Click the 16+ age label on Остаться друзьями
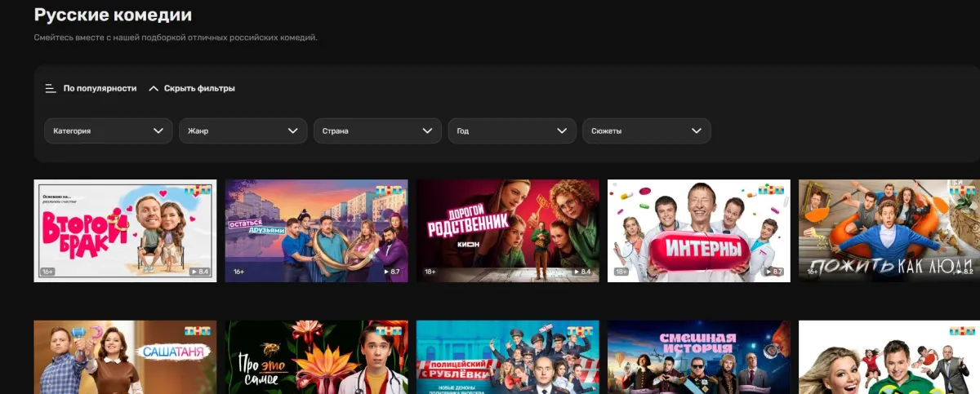This screenshot has height=394, width=980. pos(239,272)
